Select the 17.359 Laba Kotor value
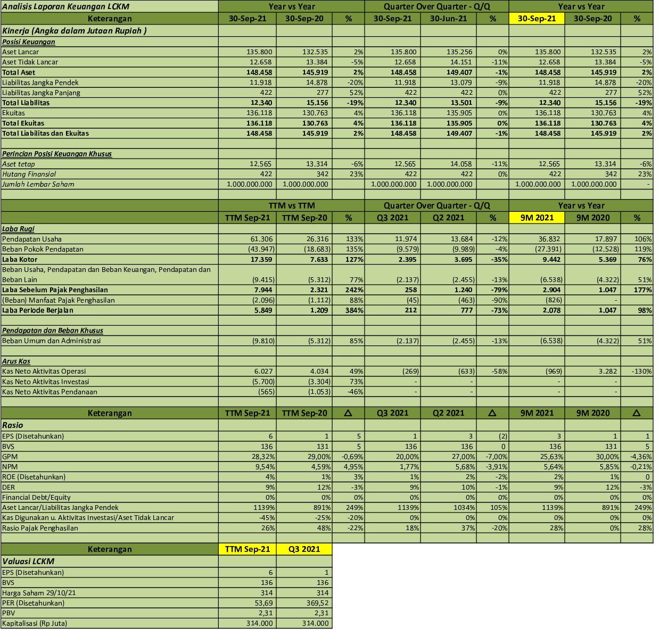Image resolution: width=660 pixels, height=644 pixels. click(261, 259)
